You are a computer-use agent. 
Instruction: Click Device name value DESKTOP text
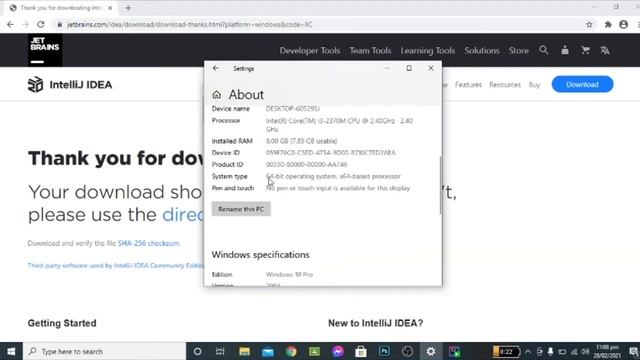(293, 109)
